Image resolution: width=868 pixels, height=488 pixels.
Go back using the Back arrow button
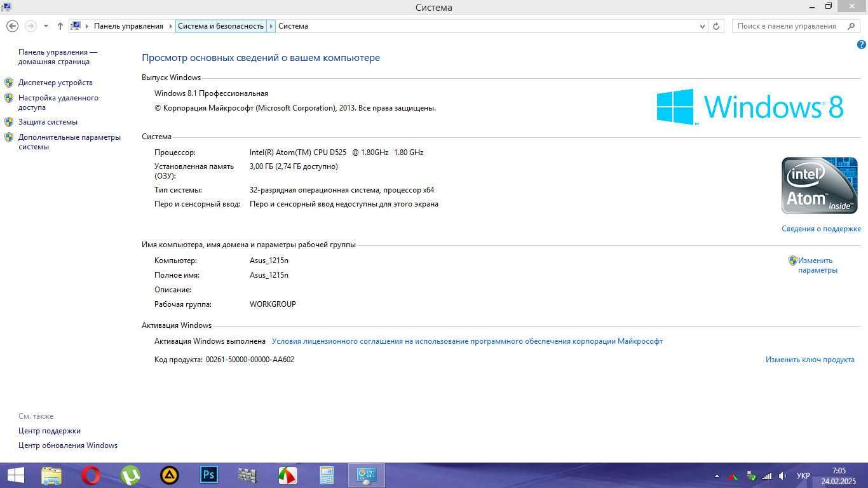click(12, 26)
